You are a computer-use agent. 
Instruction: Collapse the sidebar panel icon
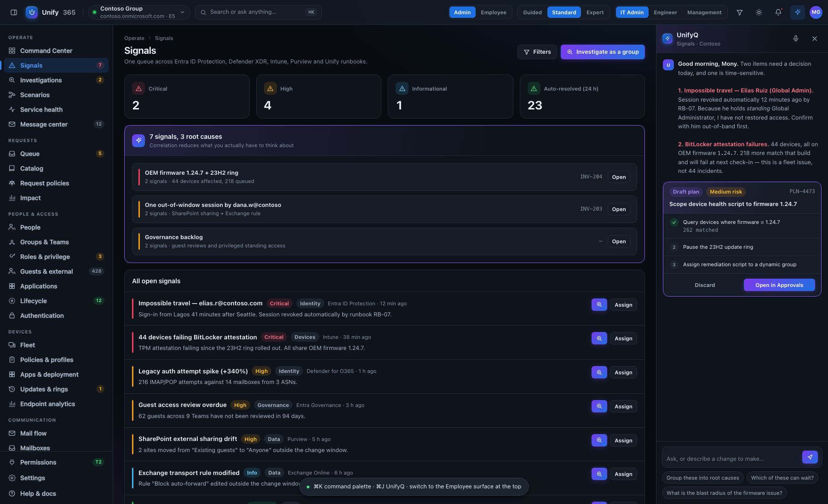(14, 12)
